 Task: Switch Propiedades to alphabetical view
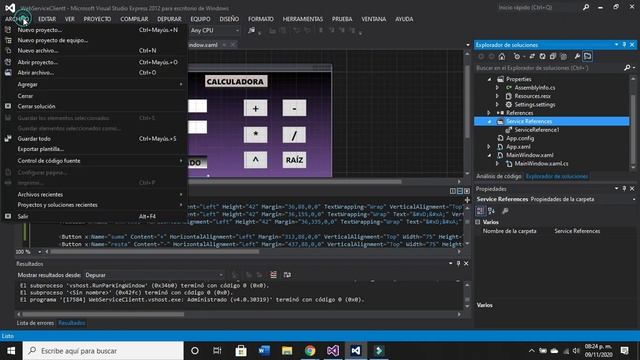(491, 211)
